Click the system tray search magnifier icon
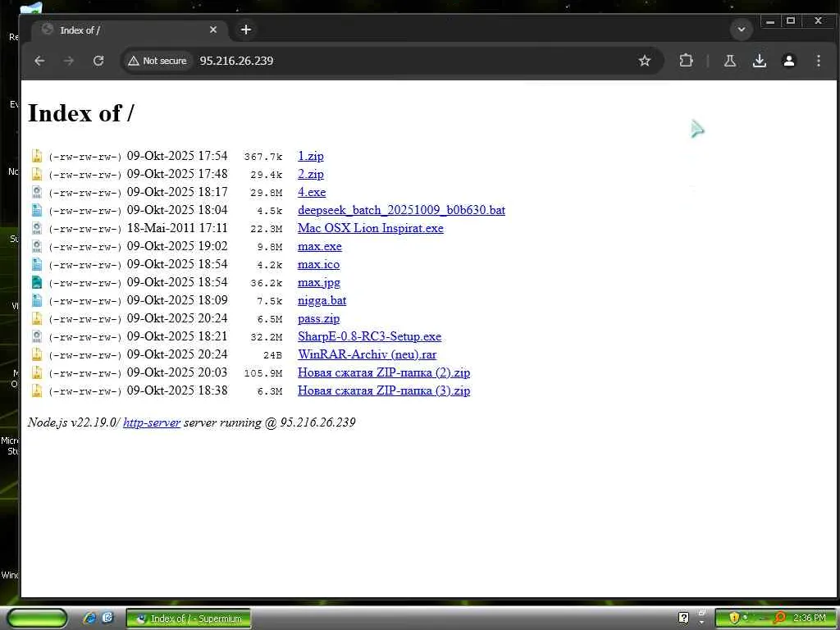Screen dimensions: 840x630 click(x=779, y=618)
